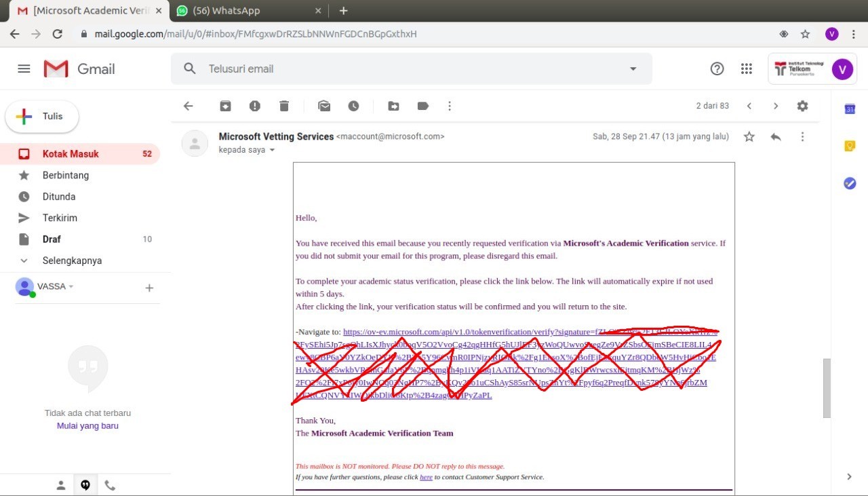Image resolution: width=868 pixels, height=496 pixels.
Task: Click the Tulis compose button
Action: pos(42,117)
